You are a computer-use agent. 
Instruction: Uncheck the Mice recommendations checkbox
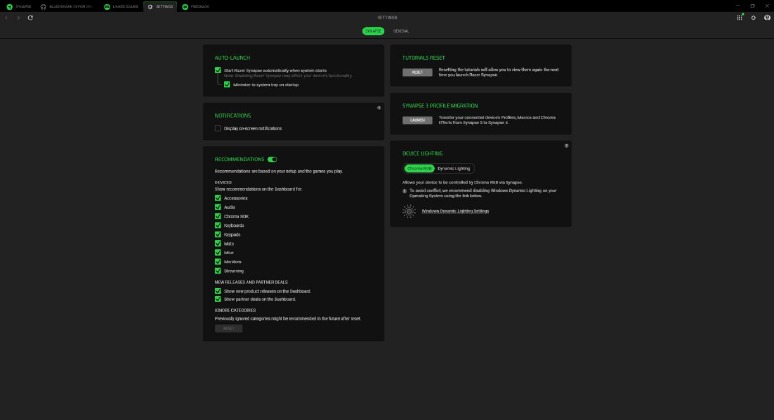pyautogui.click(x=218, y=252)
